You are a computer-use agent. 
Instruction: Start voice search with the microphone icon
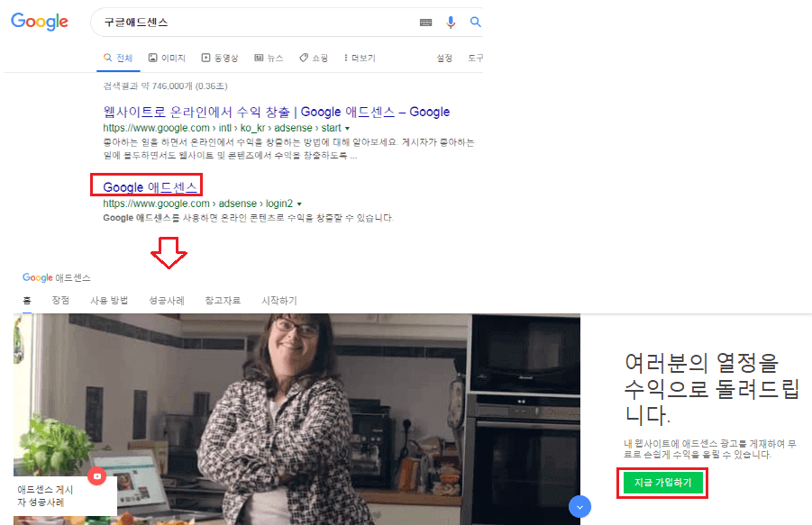coord(451,23)
